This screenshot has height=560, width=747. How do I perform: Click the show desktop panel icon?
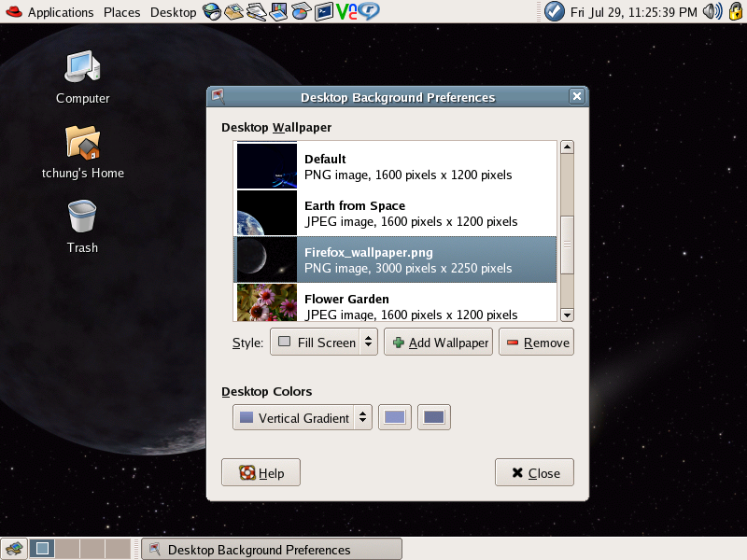click(x=14, y=549)
